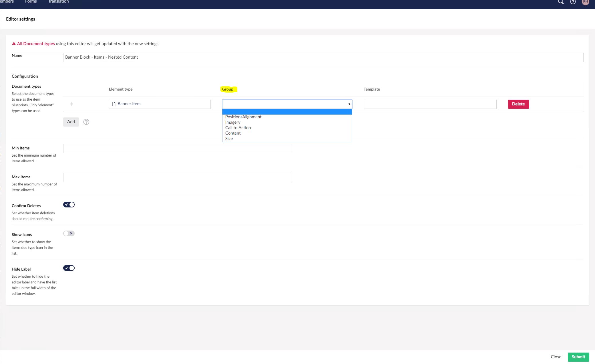
Task: Click the Min Items input field
Action: (x=177, y=149)
